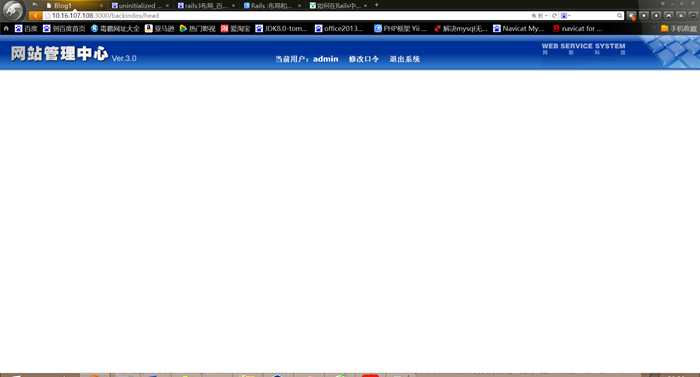Open the 手机收藏 folder

pos(679,28)
